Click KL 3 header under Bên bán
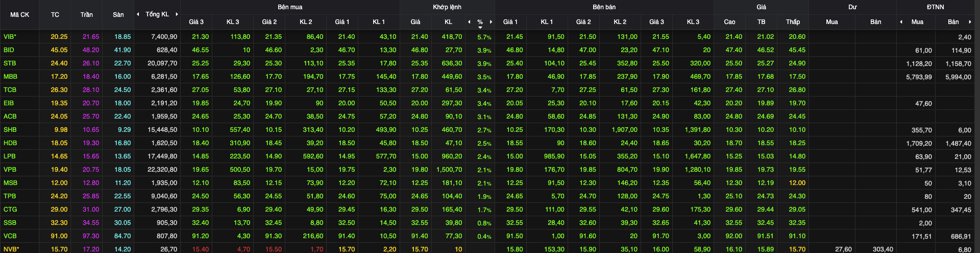Viewport: 980px width, 253px height. point(693,22)
